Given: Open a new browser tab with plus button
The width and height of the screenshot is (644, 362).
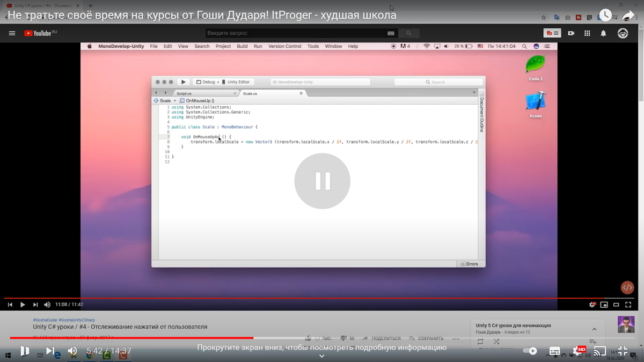Looking at the screenshot, I should pyautogui.click(x=91, y=5).
